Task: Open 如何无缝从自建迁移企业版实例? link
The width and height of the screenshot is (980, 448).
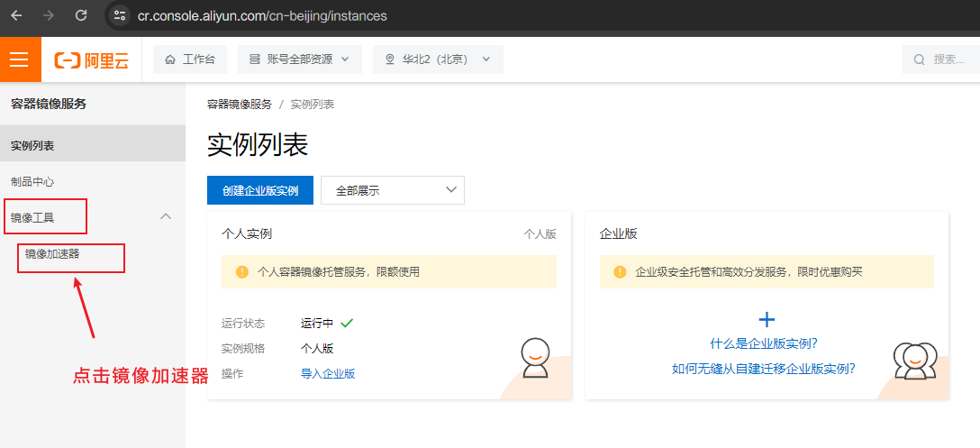Action: coord(764,369)
